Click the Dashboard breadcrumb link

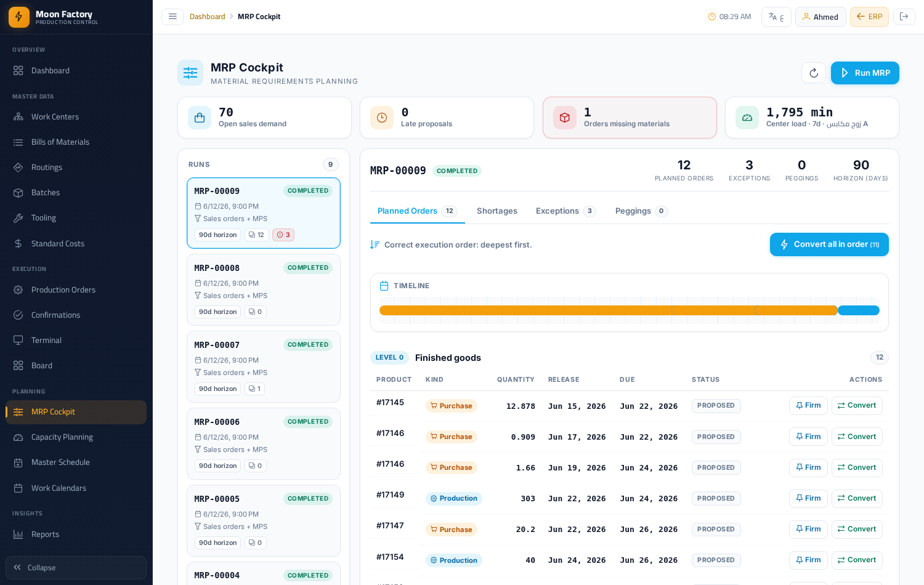tap(207, 17)
